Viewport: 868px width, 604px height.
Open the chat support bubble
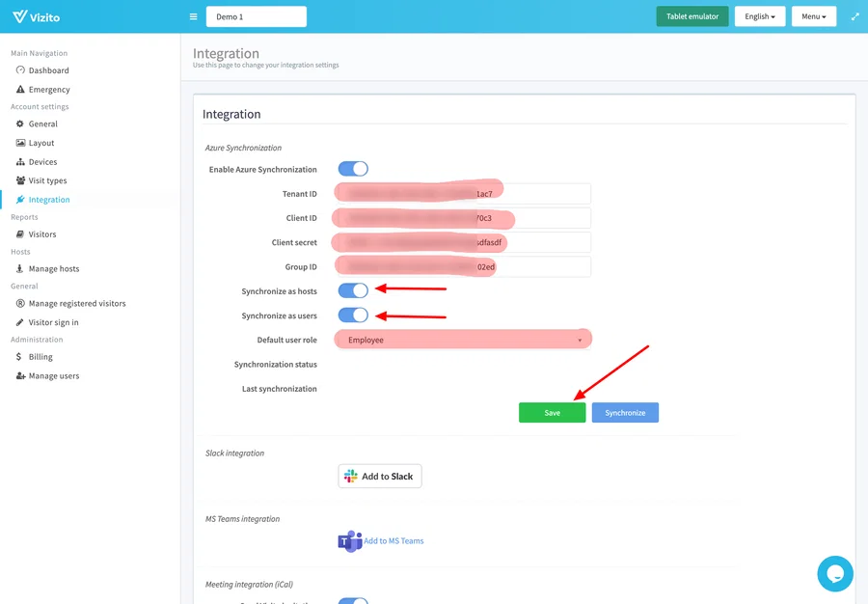click(834, 573)
